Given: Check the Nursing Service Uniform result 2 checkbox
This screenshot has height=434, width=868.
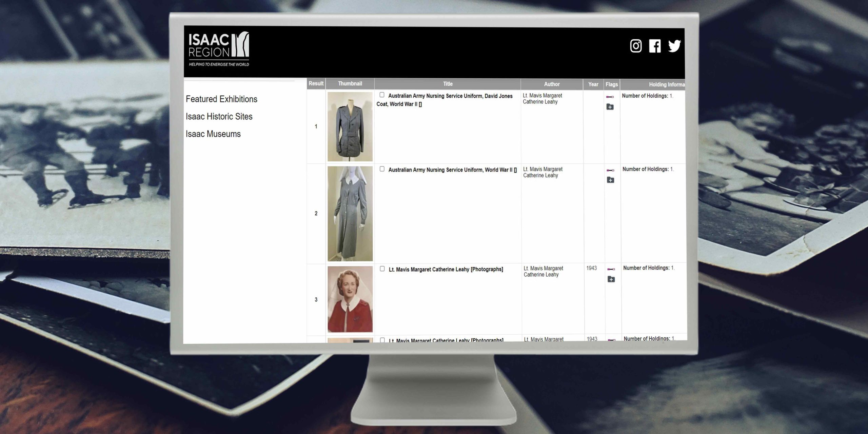Looking at the screenshot, I should coord(382,169).
